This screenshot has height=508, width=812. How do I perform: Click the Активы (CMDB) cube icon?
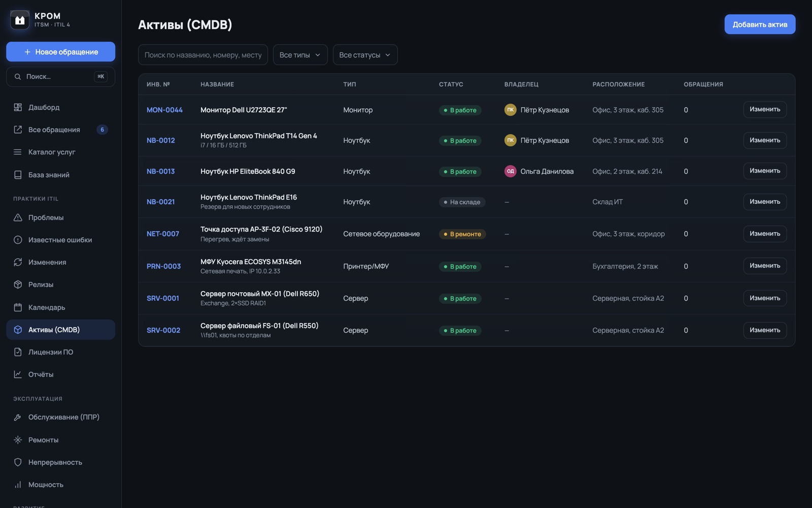18,330
